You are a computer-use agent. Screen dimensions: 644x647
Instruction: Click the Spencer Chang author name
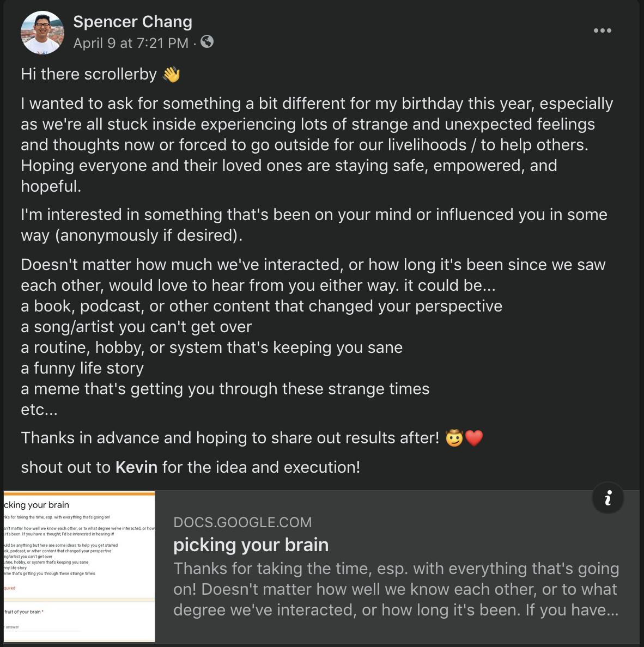click(132, 22)
